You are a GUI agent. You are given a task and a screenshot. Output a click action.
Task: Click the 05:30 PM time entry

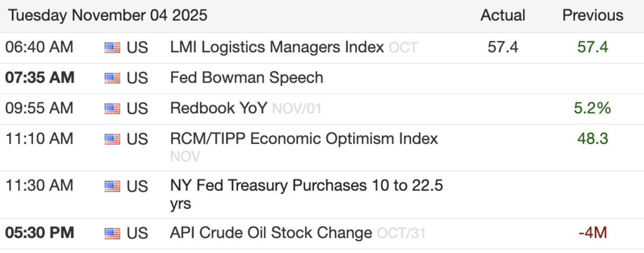pyautogui.click(x=40, y=233)
